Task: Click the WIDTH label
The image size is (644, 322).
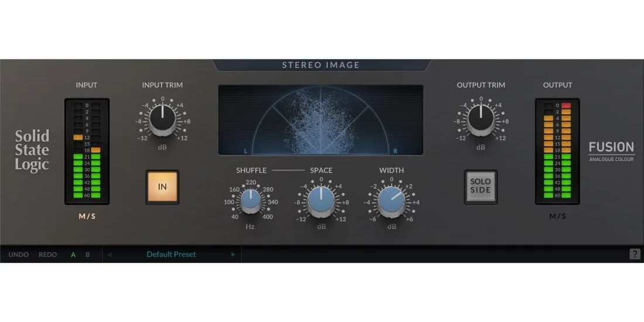Action: coord(392,170)
